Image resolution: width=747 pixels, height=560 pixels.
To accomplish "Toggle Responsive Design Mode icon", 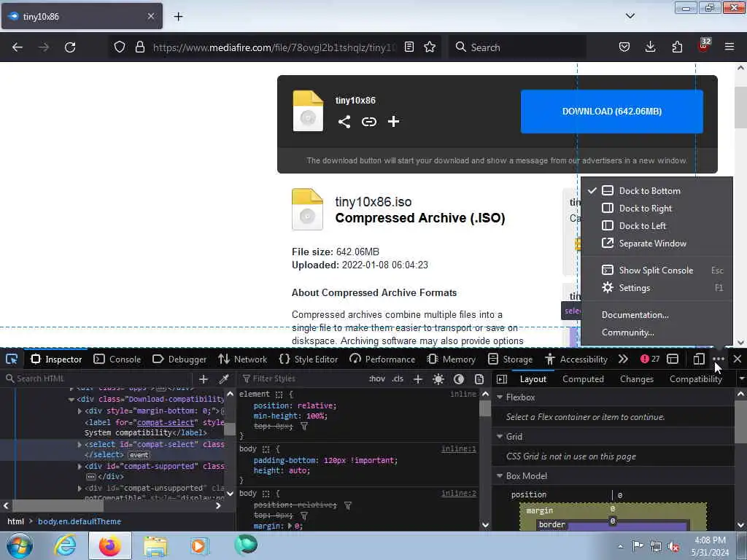I will click(x=698, y=359).
